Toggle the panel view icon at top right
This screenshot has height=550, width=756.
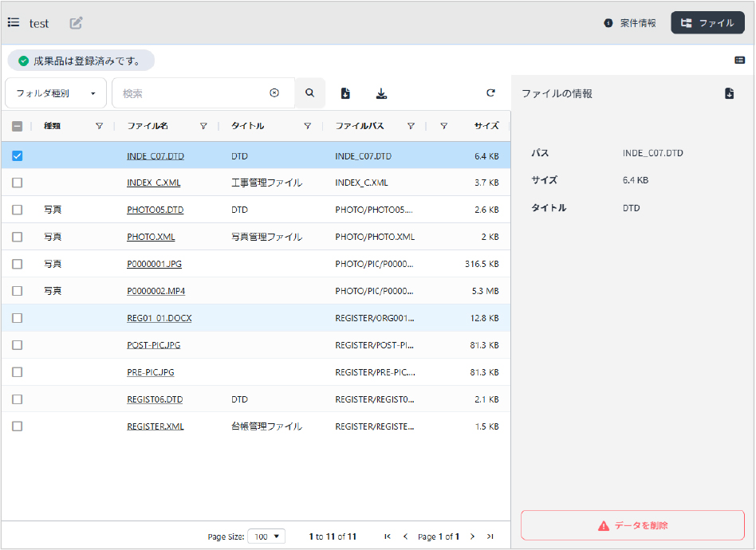(x=739, y=61)
